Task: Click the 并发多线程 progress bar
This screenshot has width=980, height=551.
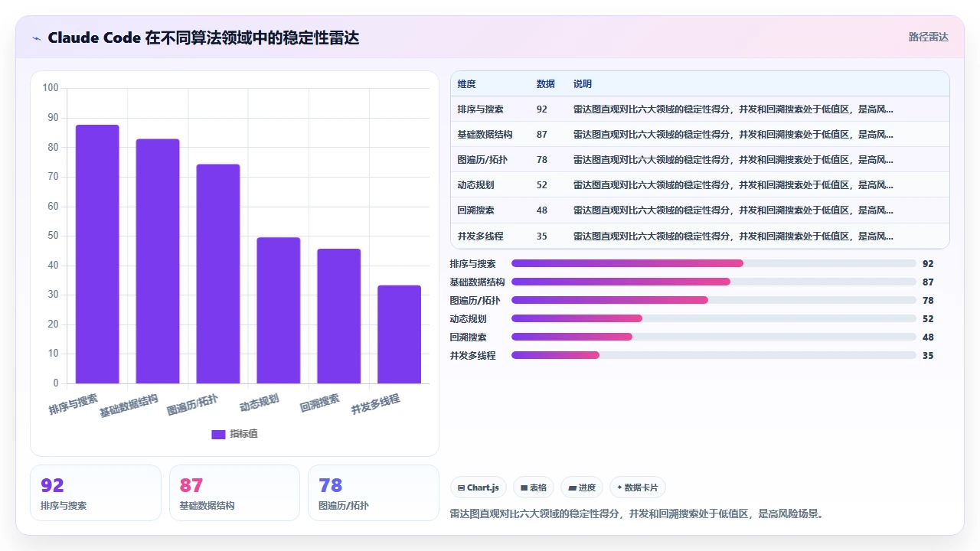Action: coord(714,355)
